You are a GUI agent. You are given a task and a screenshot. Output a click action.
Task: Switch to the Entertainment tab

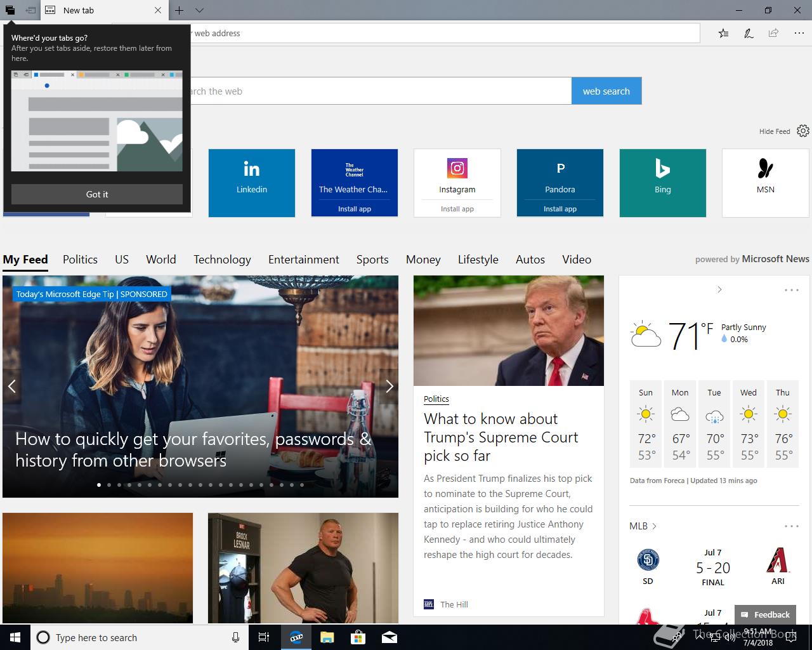(x=304, y=260)
